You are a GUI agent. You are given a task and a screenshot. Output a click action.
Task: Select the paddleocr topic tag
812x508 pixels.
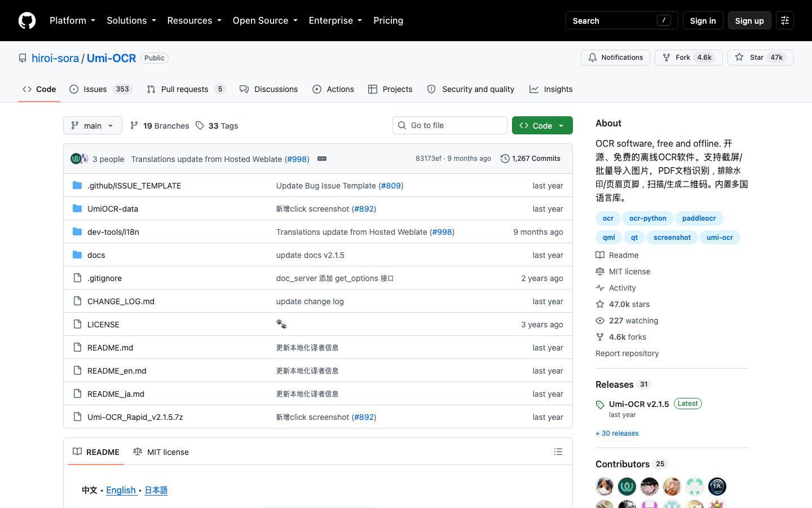(x=699, y=218)
